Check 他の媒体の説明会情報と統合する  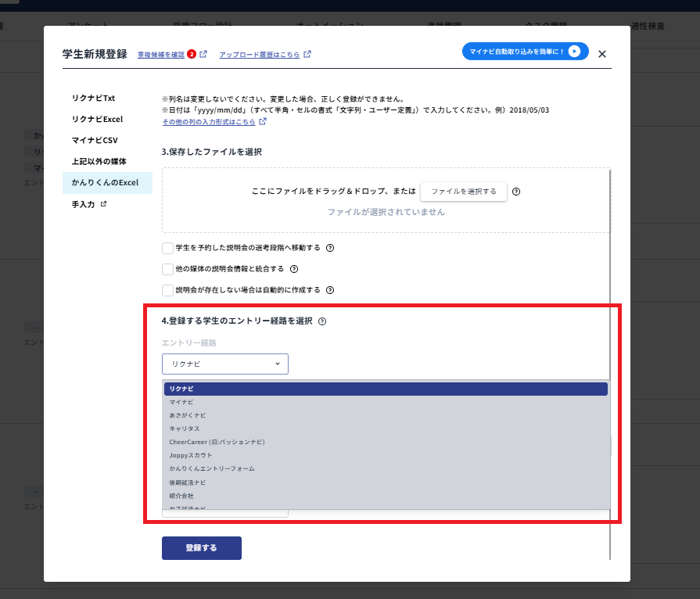[x=167, y=270]
